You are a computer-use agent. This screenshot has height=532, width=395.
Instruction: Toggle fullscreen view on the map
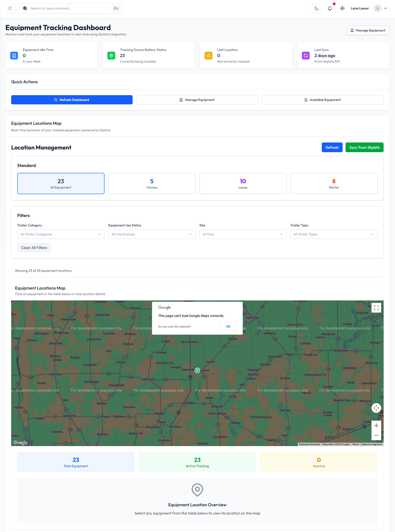point(376,308)
